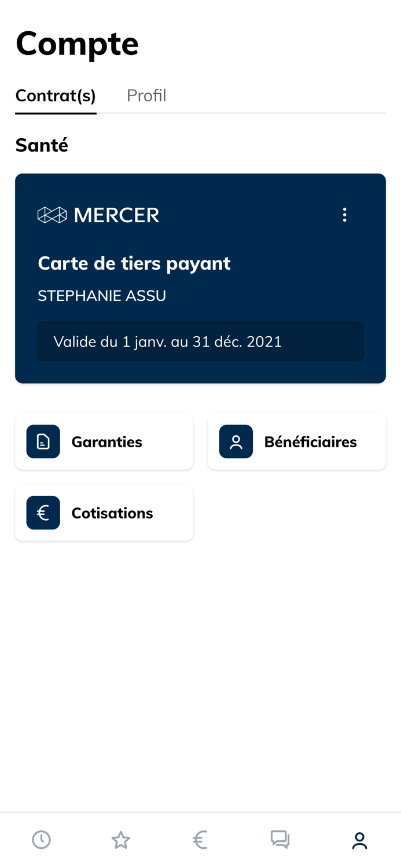Open the history clock icon in bottom bar
Image resolution: width=401 pixels, height=868 pixels.
[41, 840]
